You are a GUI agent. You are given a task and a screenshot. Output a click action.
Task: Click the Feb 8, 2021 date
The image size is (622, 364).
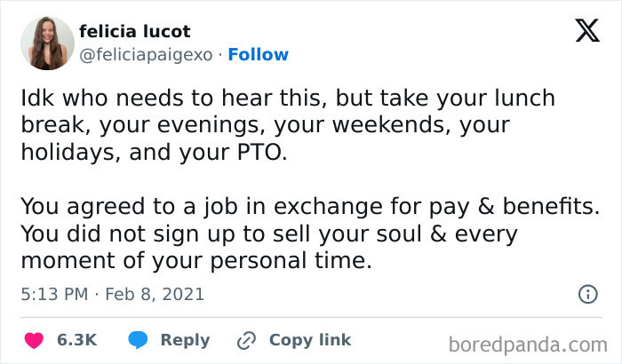155,293
